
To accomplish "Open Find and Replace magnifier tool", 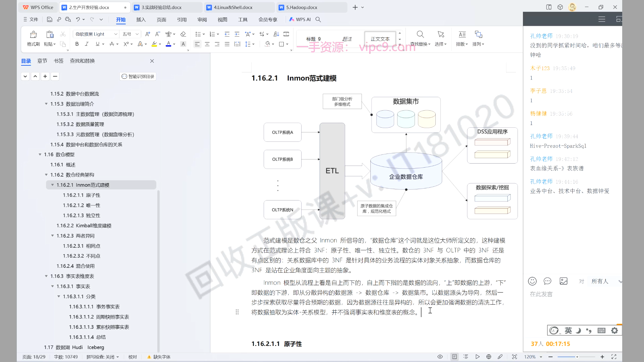I will [420, 35].
